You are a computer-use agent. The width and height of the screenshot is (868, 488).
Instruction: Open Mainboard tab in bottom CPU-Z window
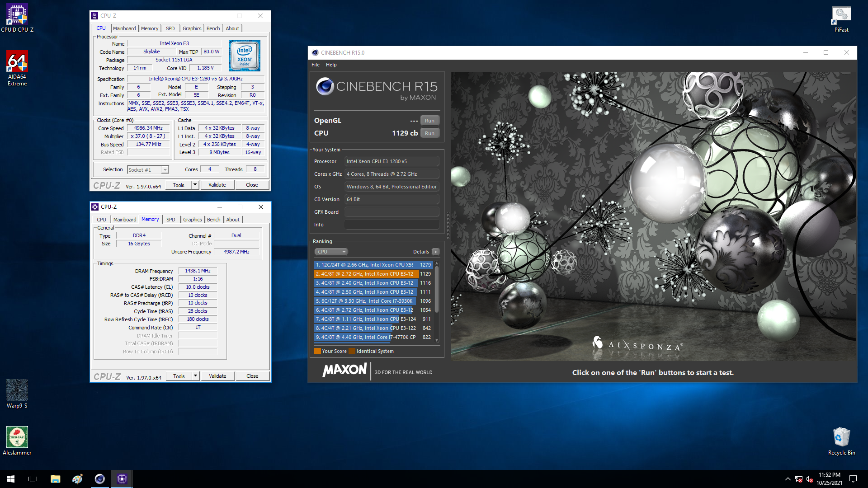(125, 220)
